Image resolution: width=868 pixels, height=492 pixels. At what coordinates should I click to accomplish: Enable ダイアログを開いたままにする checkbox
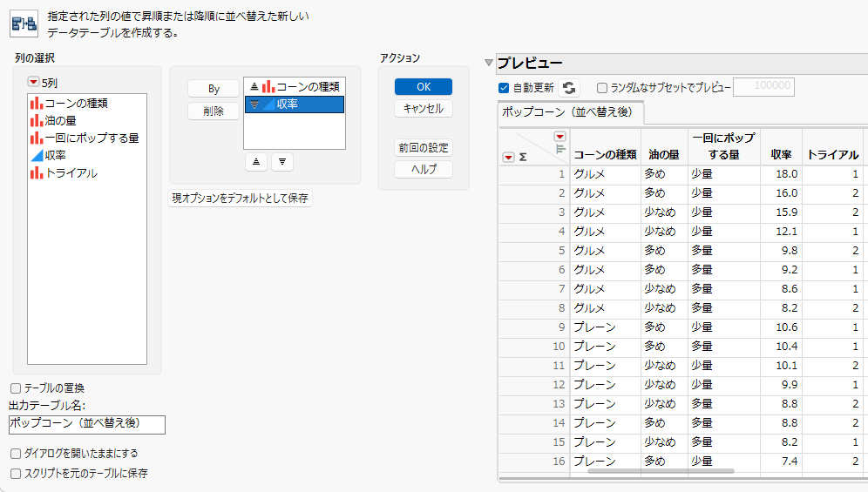pos(16,454)
